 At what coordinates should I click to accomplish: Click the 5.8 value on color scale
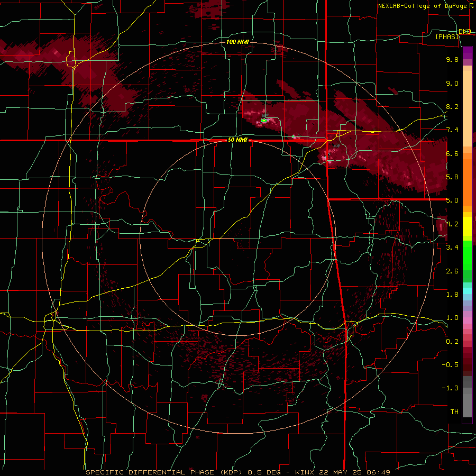tap(452, 177)
